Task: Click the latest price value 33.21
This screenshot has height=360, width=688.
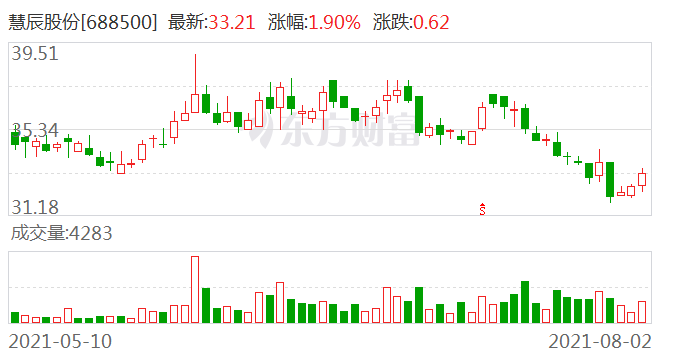Action: [232, 22]
